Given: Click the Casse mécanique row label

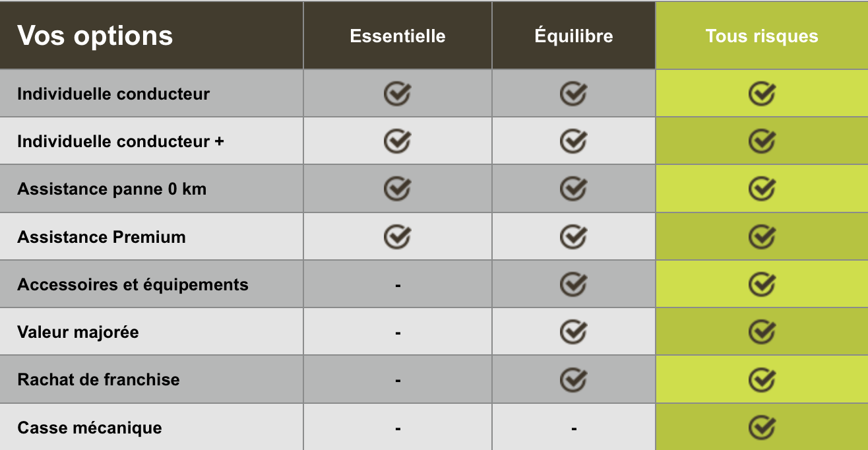Looking at the screenshot, I should (x=90, y=428).
